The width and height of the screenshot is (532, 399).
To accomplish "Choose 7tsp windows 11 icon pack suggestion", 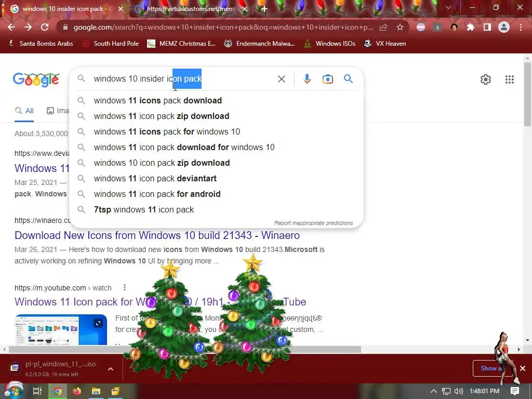I will pos(216,210).
